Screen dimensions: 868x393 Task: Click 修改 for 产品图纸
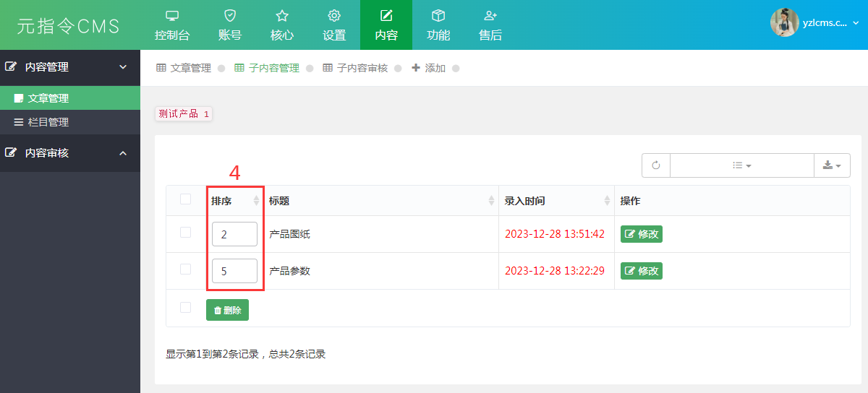pos(642,234)
